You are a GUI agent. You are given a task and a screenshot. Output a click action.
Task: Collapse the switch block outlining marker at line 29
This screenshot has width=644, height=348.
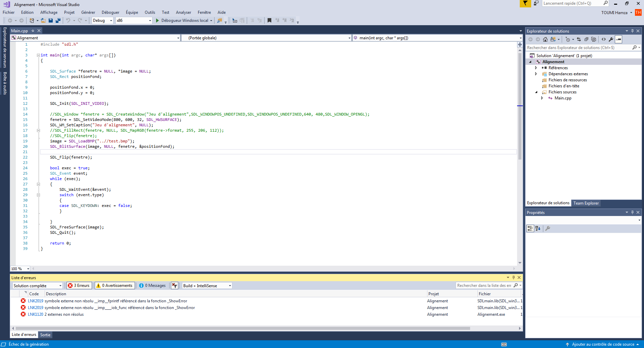pos(38,195)
